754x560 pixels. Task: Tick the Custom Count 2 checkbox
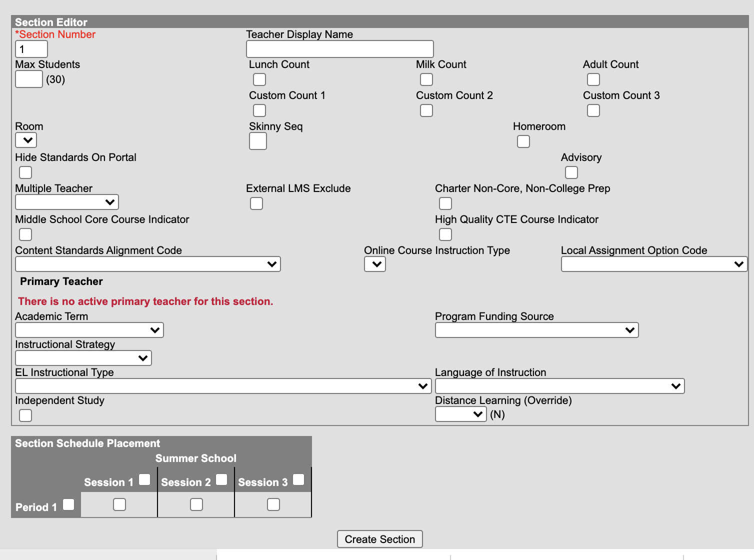coord(426,110)
